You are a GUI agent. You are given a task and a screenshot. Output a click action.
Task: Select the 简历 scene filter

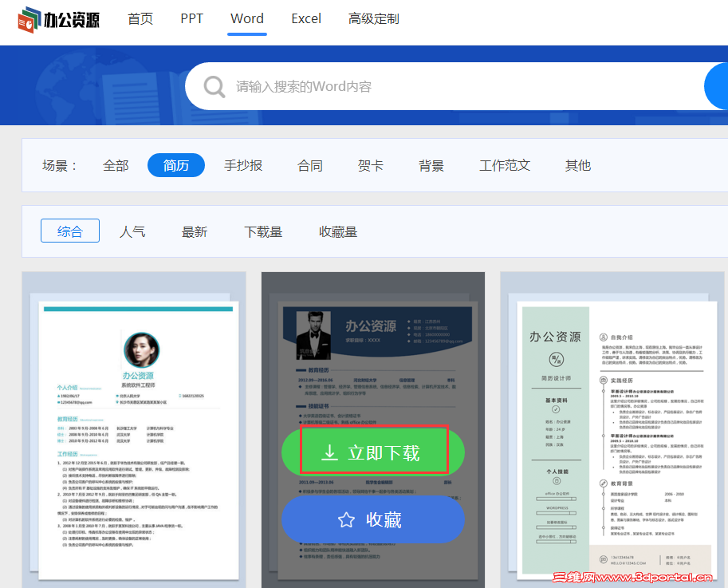point(176,165)
